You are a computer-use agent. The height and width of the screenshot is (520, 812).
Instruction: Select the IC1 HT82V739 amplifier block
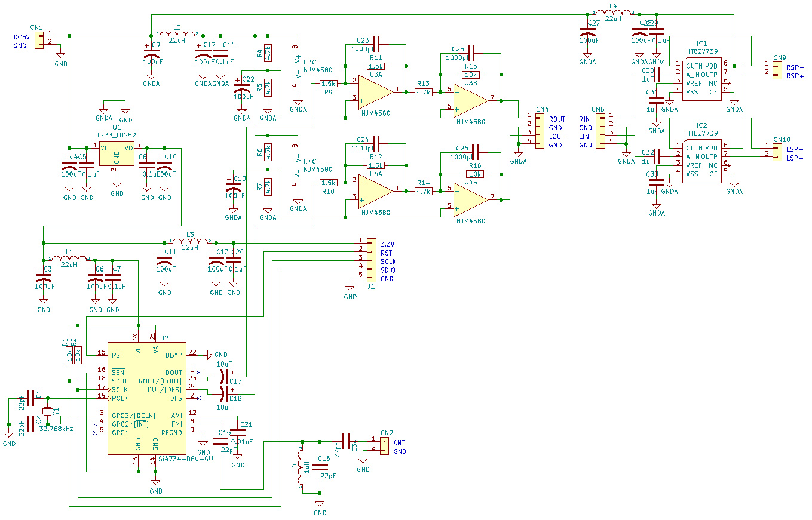[701, 78]
